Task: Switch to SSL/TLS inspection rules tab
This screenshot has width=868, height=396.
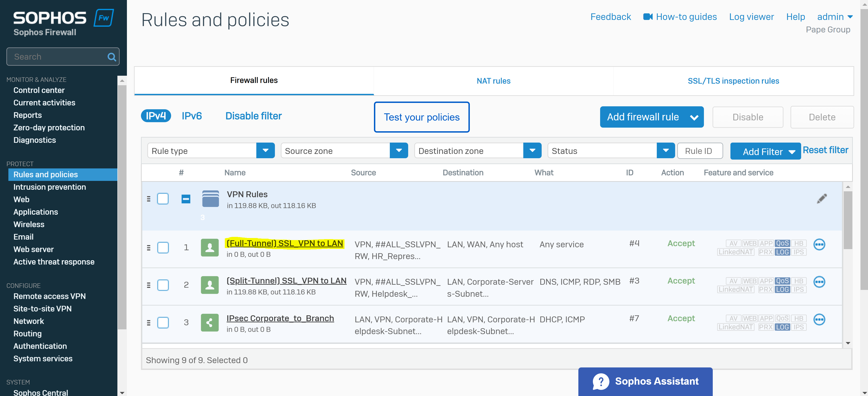Action: 733,81
